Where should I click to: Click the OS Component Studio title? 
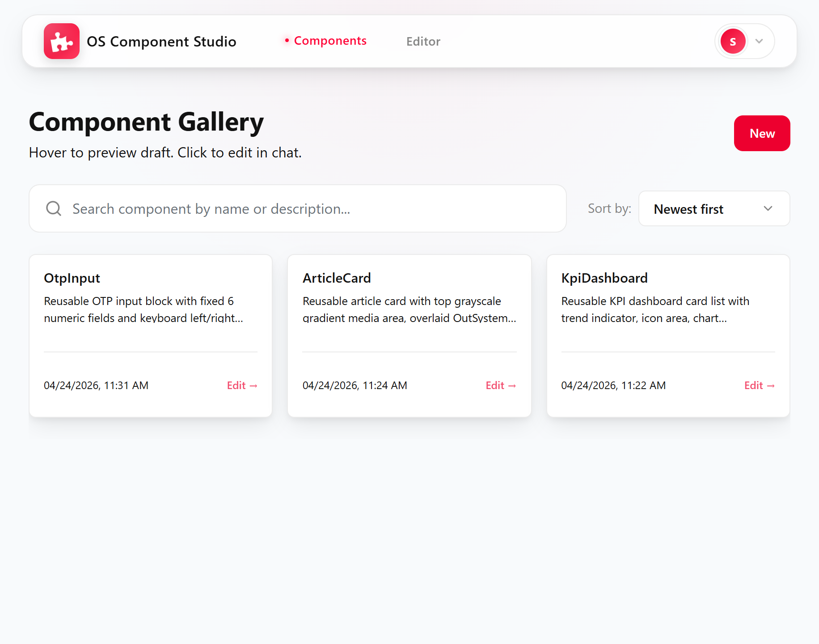[x=161, y=42]
